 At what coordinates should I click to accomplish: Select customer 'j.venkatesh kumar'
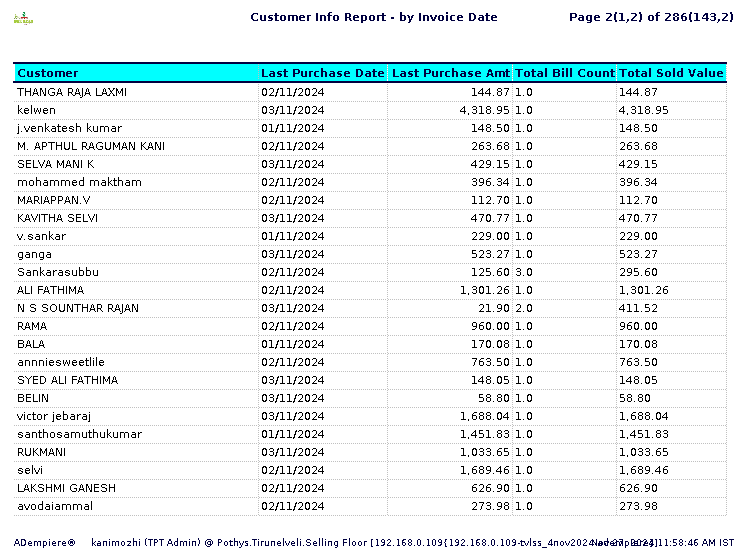[x=69, y=128]
